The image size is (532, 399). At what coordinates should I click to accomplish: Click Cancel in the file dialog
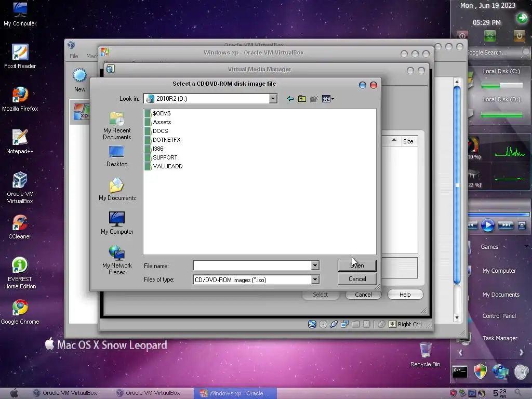[357, 279]
